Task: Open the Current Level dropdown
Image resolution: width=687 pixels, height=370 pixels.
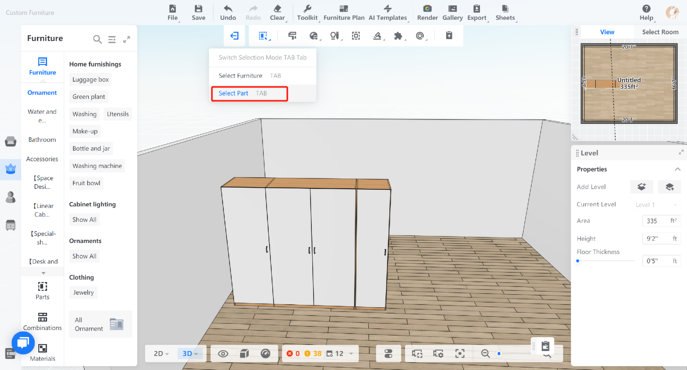Action: 656,205
